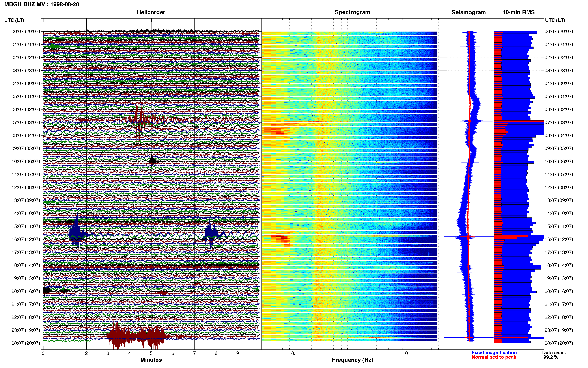Click the left 'UTC (LT)' axis label
The image size is (588, 368).
click(x=14, y=20)
